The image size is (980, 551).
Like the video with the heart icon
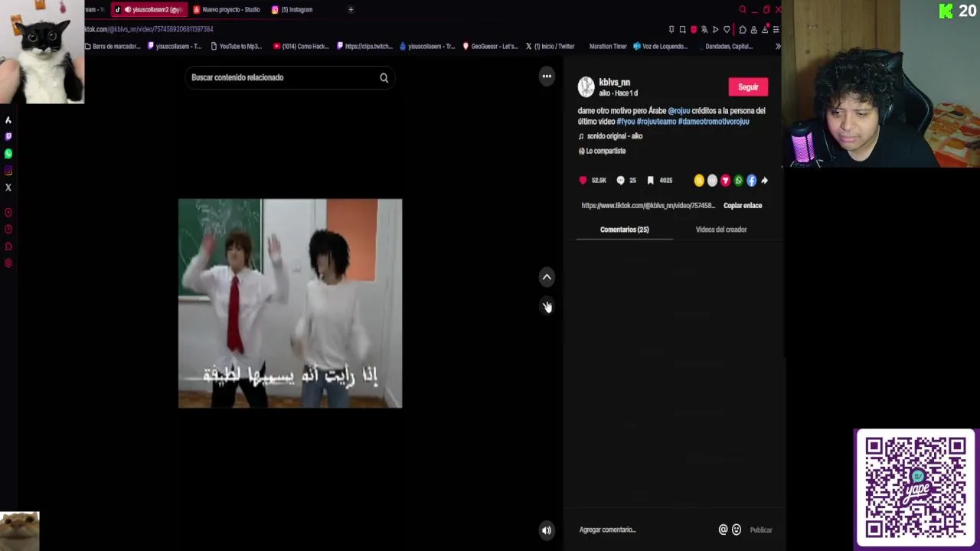583,181
